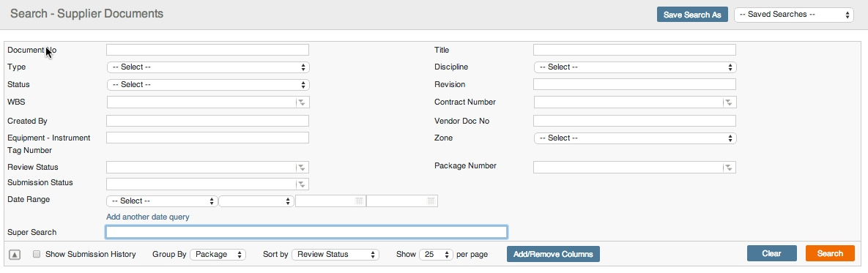Click Add another date query link
The image size is (868, 273).
pyautogui.click(x=148, y=217)
